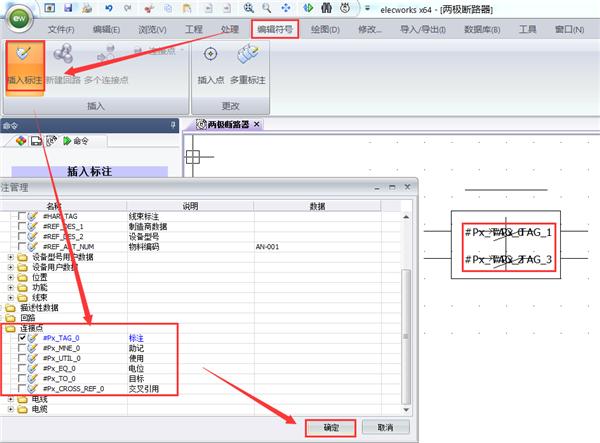The height and width of the screenshot is (443, 600).
Task: Click the print icon in quick toolbar
Action: click(x=87, y=8)
